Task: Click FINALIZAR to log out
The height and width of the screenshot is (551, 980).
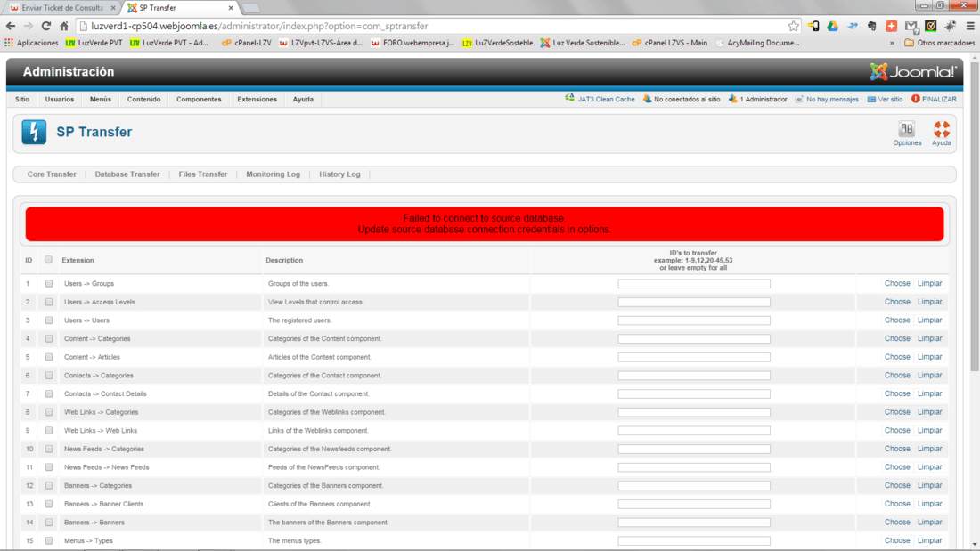Action: [934, 99]
